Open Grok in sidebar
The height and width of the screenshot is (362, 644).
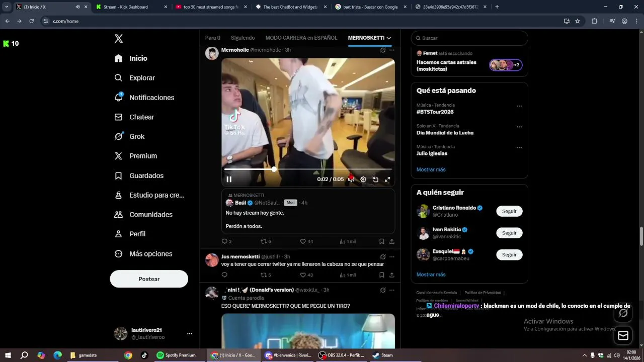point(129,136)
